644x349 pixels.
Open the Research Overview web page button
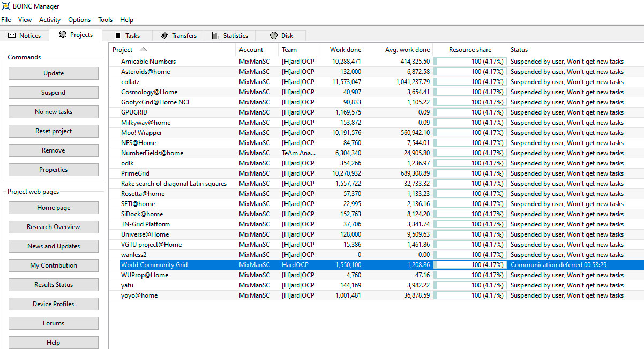tap(54, 227)
